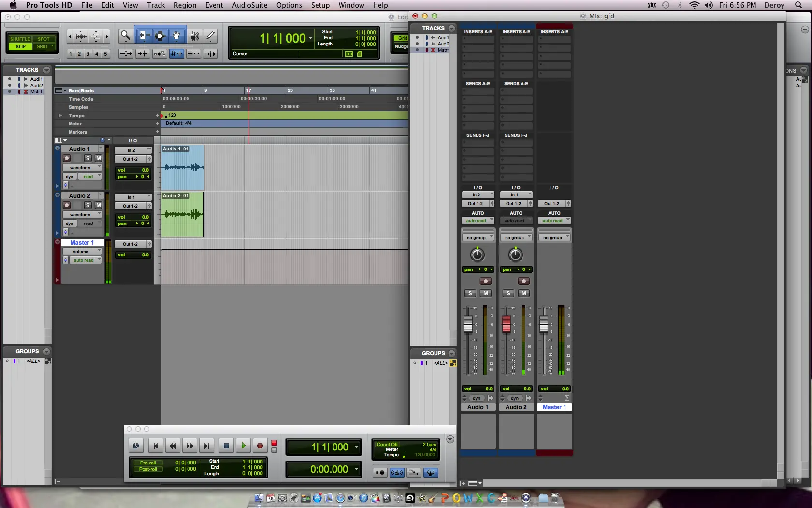
Task: Select the Grabber hand tool
Action: pyautogui.click(x=177, y=35)
